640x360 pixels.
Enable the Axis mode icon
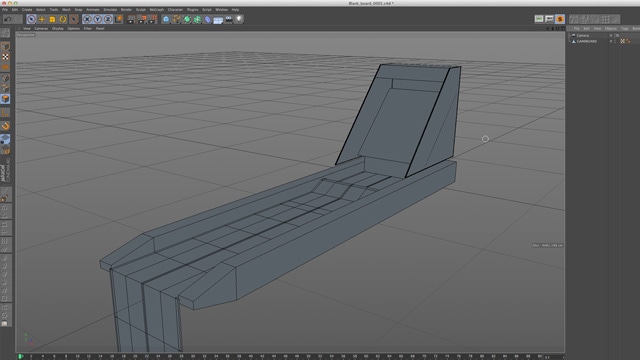click(5, 113)
